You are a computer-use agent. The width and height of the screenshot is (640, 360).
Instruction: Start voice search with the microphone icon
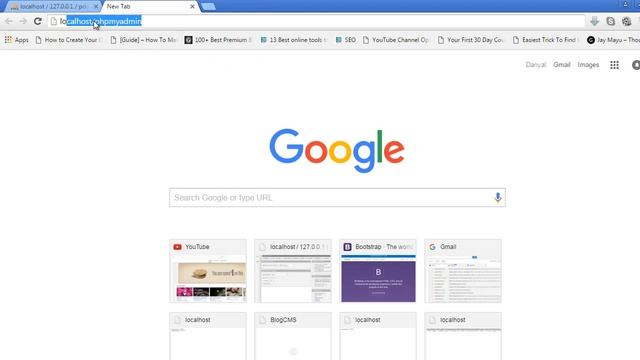click(498, 198)
